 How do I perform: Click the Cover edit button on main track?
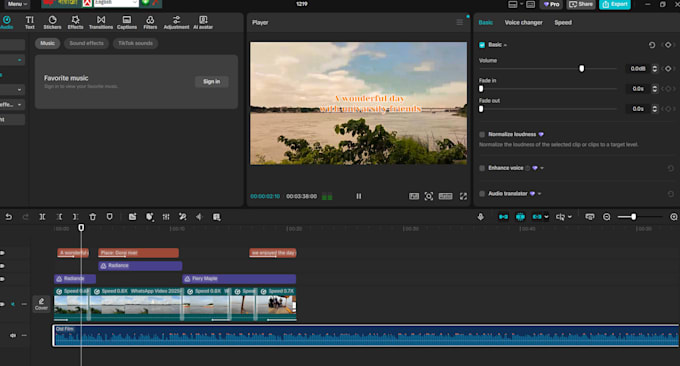click(x=41, y=304)
